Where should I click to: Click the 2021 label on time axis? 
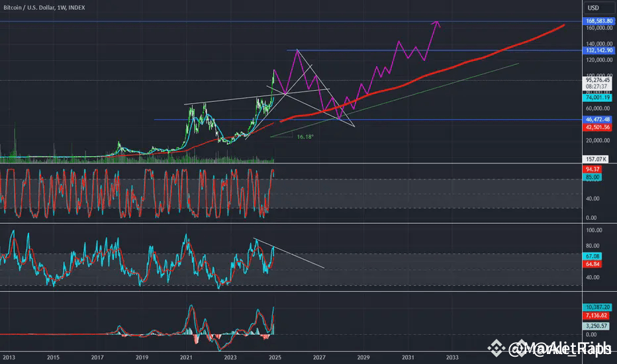186,357
